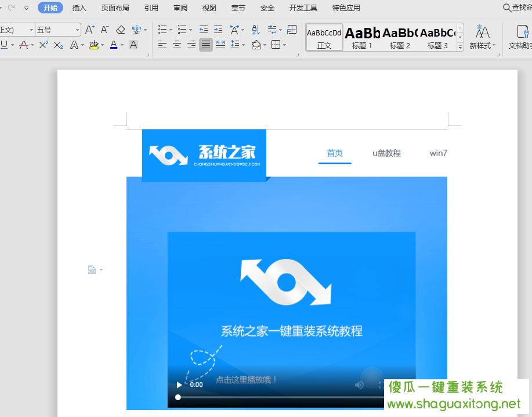
Task: Click the line spacing icon
Action: click(235, 45)
